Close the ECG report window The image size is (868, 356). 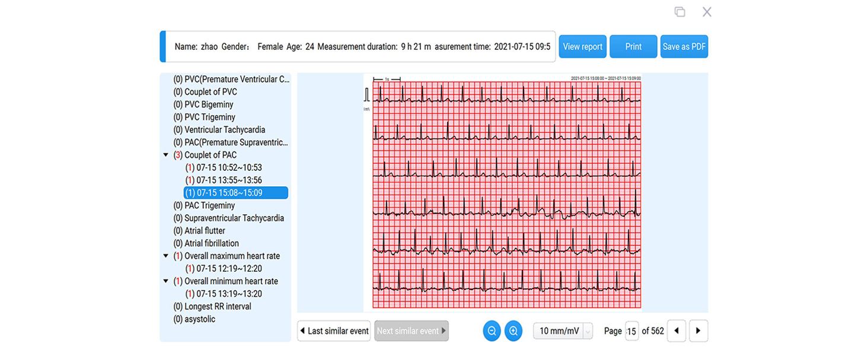tap(706, 12)
